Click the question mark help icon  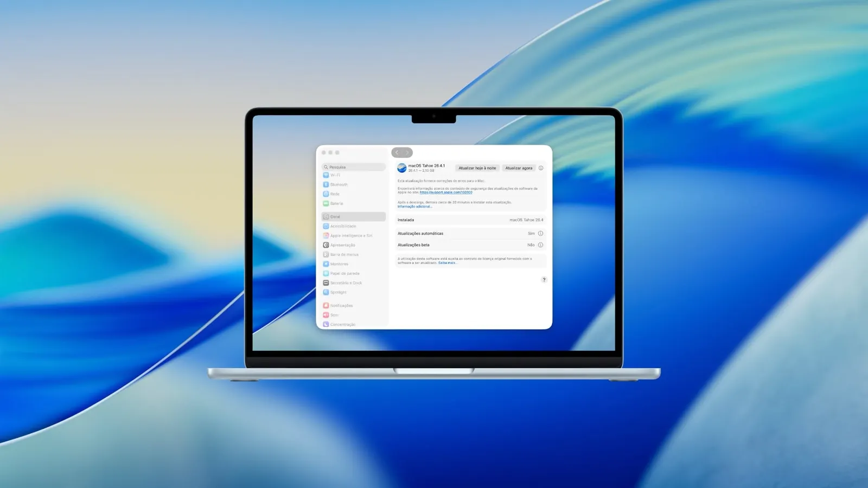[544, 279]
